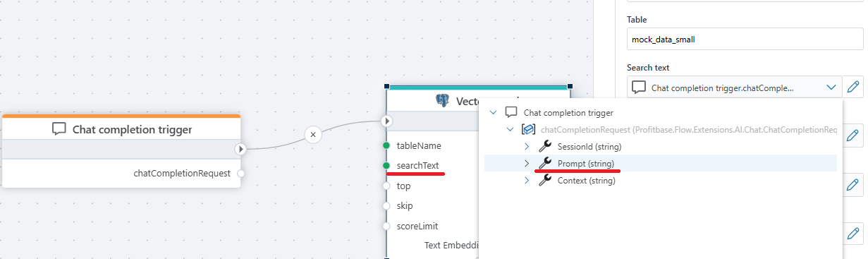Image resolution: width=868 pixels, height=259 pixels.
Task: Click the chatCompletionRequest object icon in tree
Action: point(528,129)
